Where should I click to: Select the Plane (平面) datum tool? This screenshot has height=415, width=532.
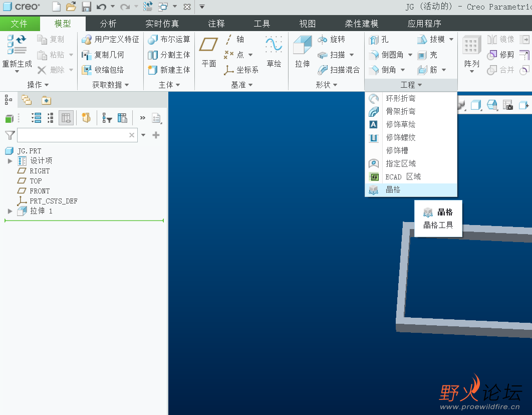[208, 52]
